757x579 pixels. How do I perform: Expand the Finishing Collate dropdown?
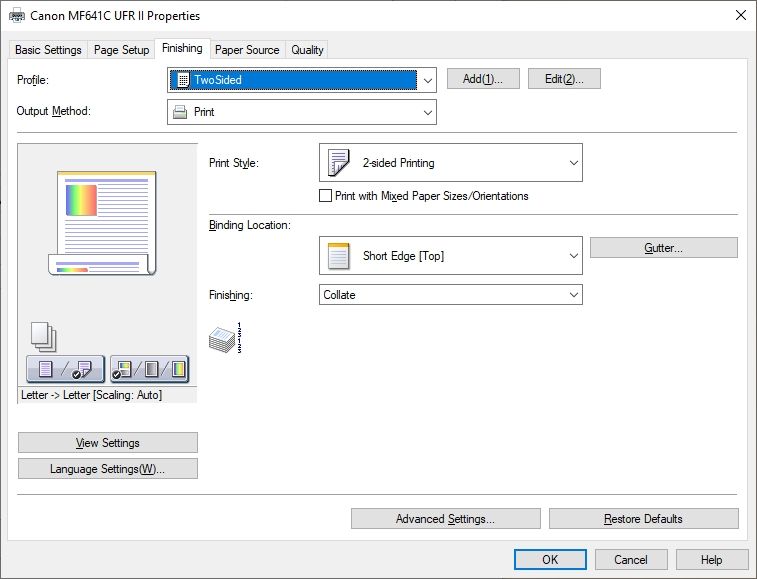573,295
